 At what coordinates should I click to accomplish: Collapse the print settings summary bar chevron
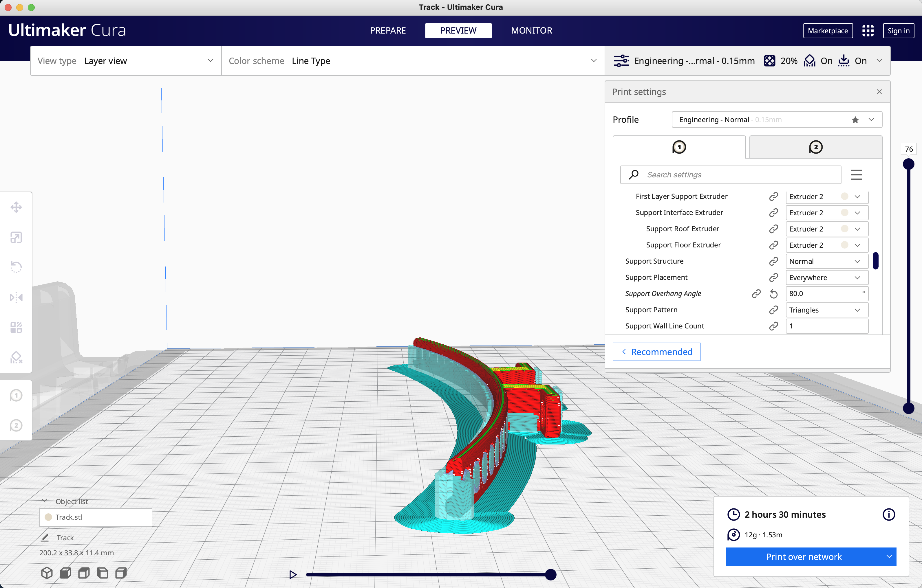879,61
